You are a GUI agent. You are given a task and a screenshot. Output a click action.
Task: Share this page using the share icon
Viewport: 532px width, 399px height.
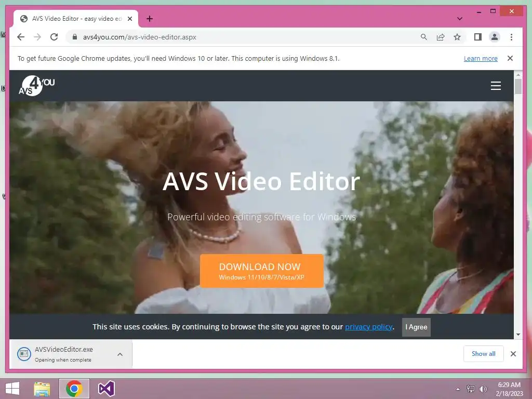(441, 37)
